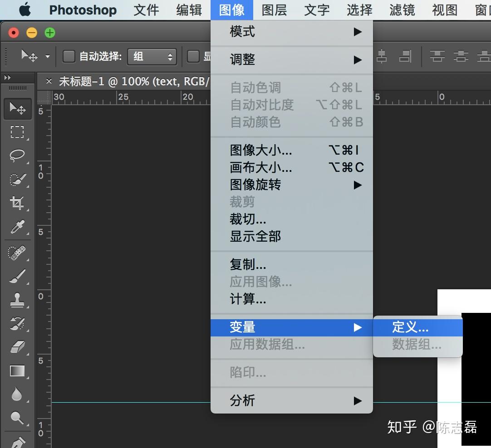Enable the 自动选择 checkbox in options bar
This screenshot has height=448, width=491.
pyautogui.click(x=69, y=56)
